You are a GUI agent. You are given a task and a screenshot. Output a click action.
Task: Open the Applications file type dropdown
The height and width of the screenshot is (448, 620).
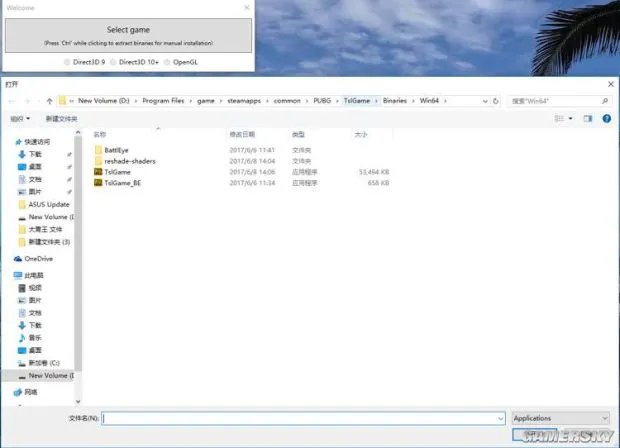pos(560,418)
